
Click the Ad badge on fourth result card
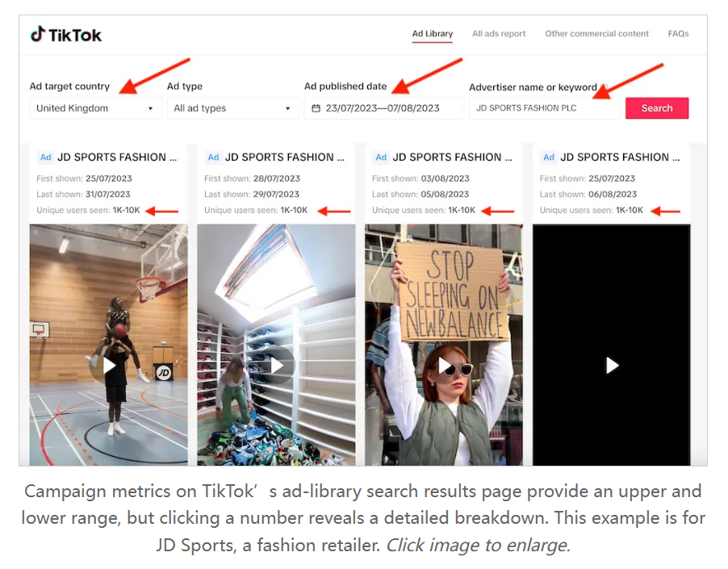(549, 157)
